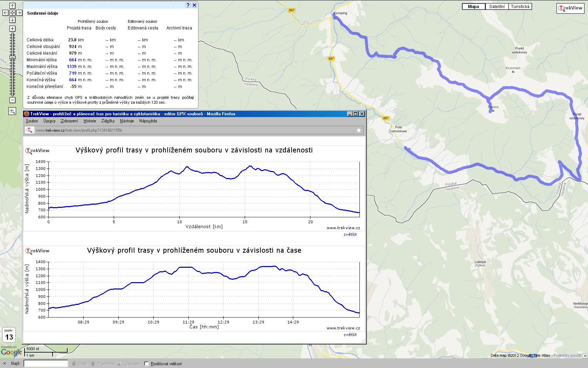Click zvětšit link under the time profile
The width and height of the screenshot is (588, 368).
(350, 335)
